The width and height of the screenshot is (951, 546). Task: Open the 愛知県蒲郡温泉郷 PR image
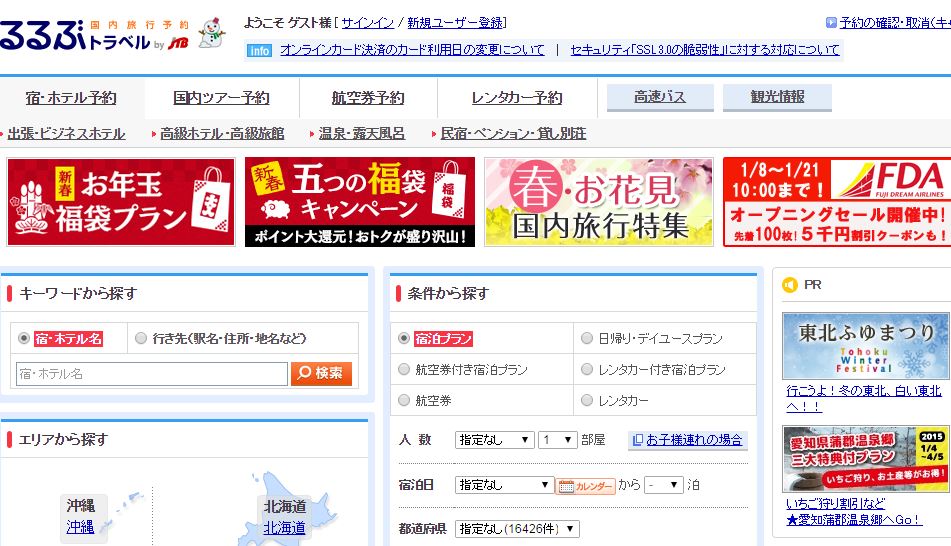[865, 459]
